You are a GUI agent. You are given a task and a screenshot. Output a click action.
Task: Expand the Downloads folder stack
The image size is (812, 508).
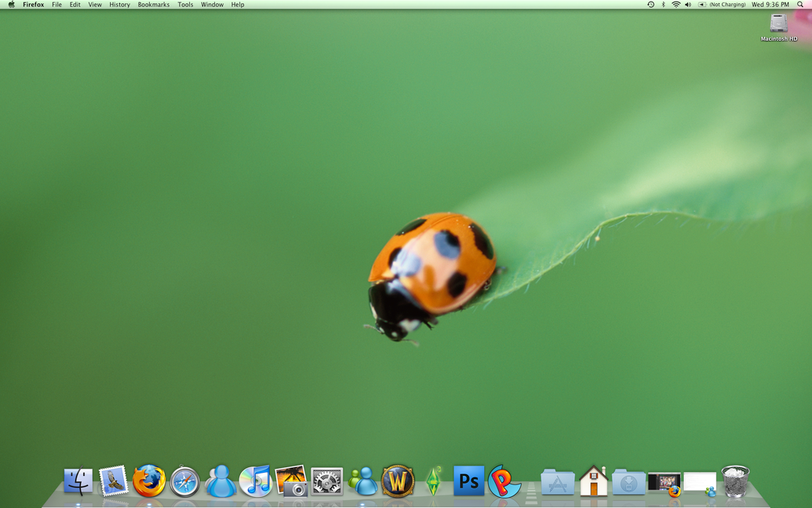click(x=628, y=482)
